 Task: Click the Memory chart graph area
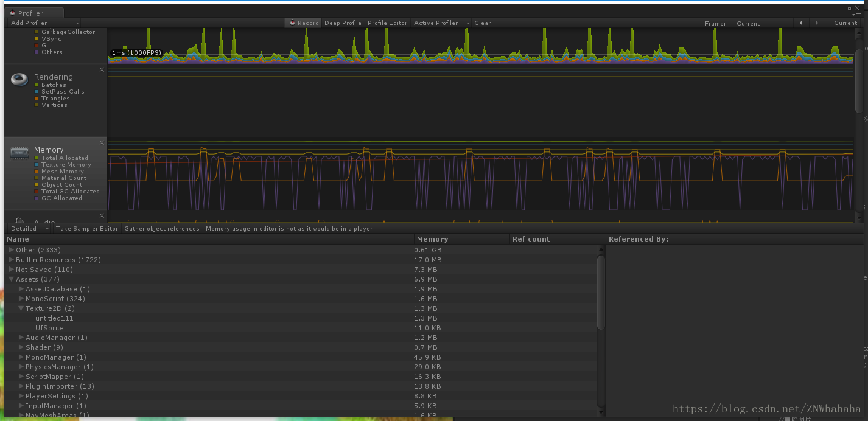(x=480, y=174)
